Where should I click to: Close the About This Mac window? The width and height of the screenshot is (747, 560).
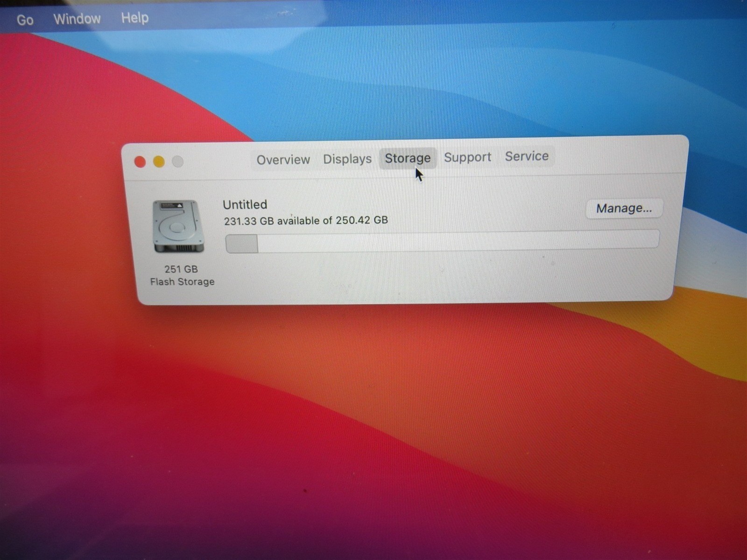tap(140, 162)
